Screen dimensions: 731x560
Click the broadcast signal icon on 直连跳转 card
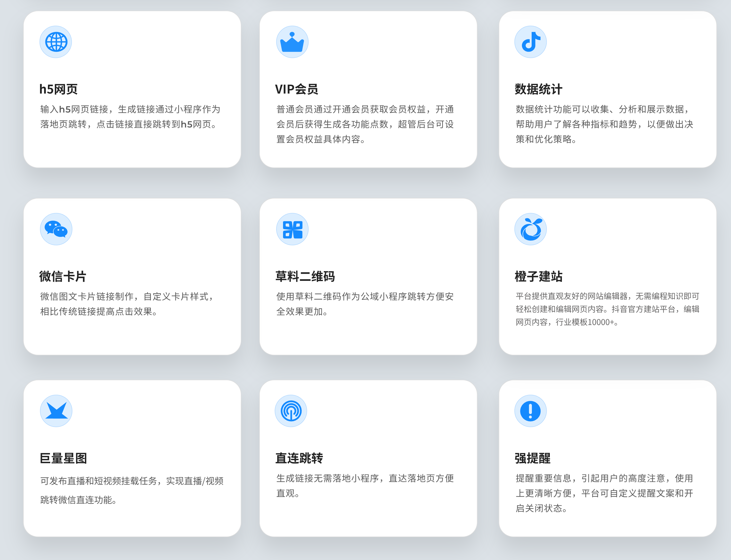(x=291, y=411)
